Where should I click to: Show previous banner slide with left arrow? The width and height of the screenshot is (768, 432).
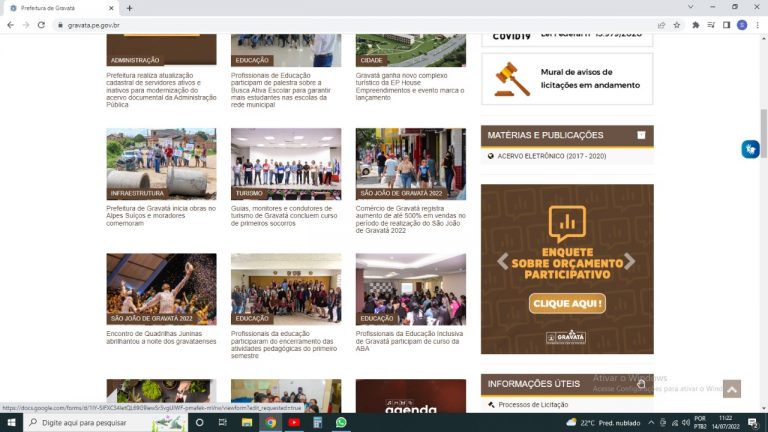pyautogui.click(x=503, y=262)
